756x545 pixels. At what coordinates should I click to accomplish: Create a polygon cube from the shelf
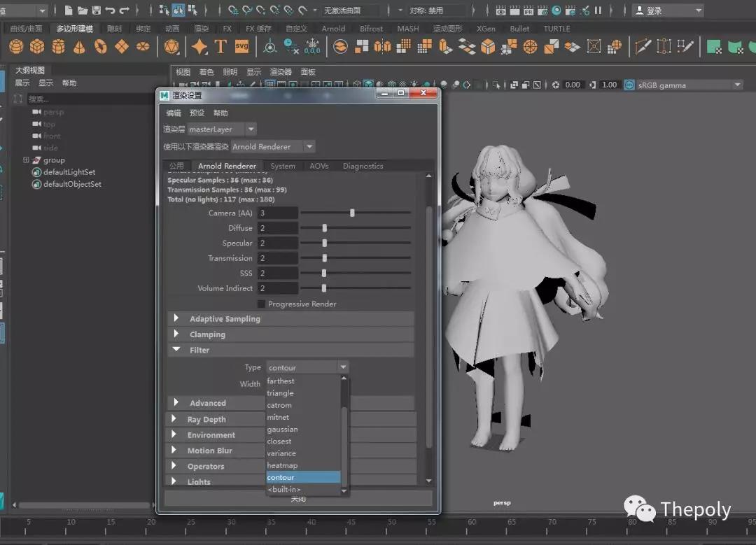click(37, 47)
